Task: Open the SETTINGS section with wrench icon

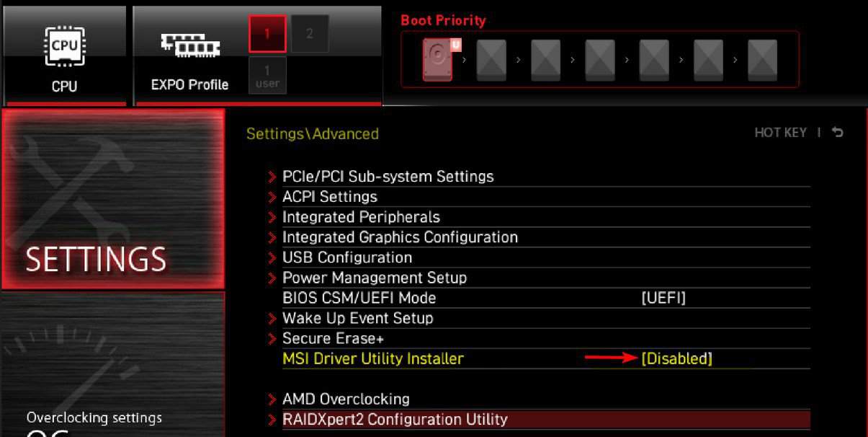Action: (x=113, y=199)
